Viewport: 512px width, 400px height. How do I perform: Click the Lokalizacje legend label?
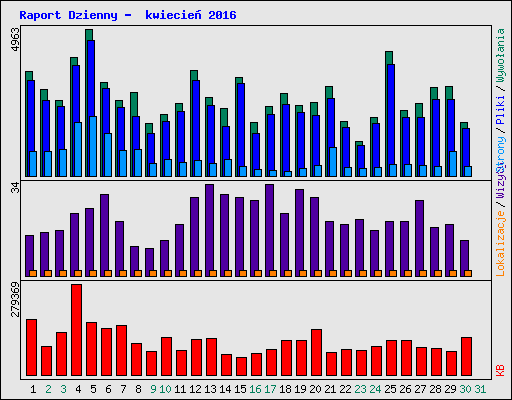point(500,244)
